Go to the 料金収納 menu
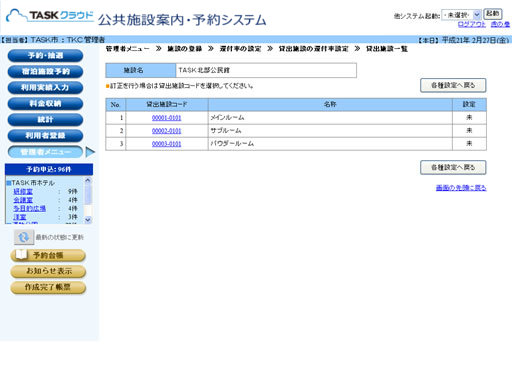The height and width of the screenshot is (384, 512). point(45,103)
